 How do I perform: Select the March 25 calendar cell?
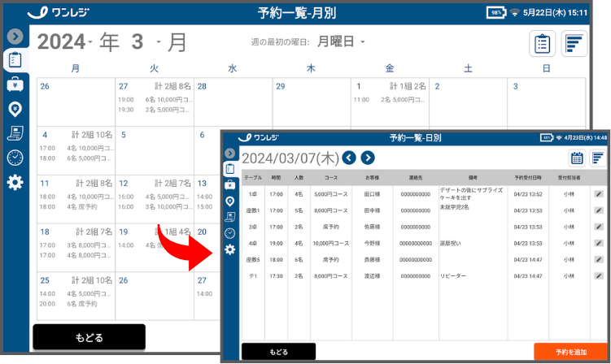76,296
